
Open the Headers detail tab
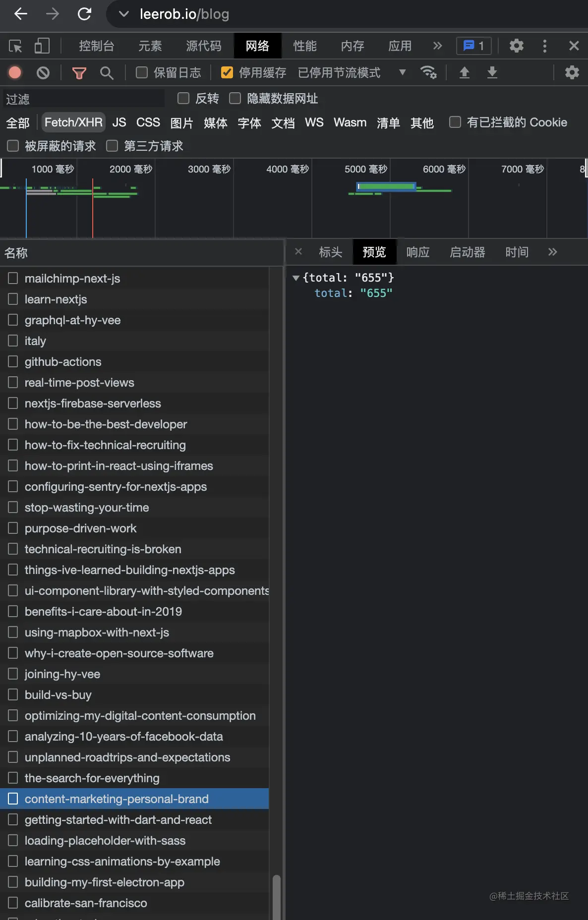331,252
